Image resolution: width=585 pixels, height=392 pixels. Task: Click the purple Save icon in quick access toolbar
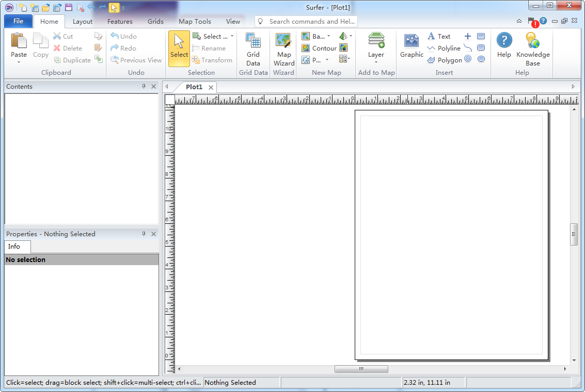tap(69, 7)
